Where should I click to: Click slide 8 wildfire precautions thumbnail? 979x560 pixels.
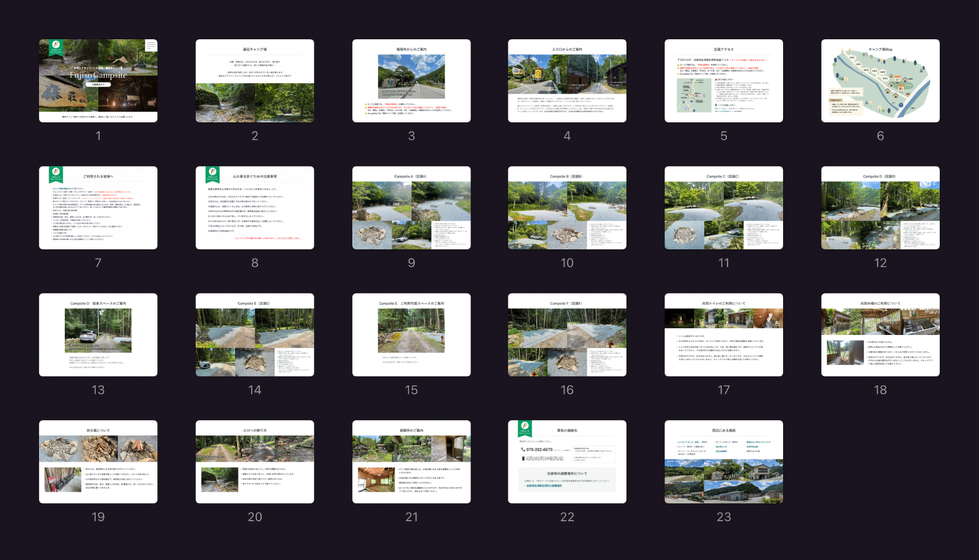coord(255,208)
